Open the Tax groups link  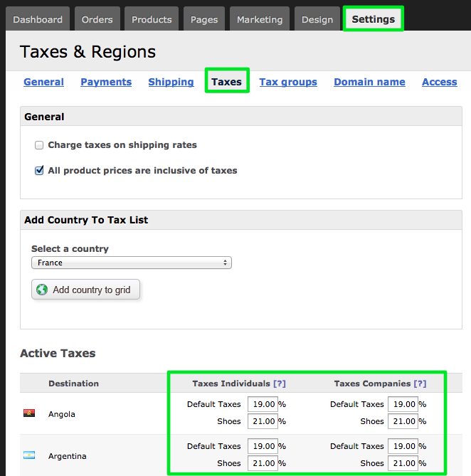pyautogui.click(x=288, y=82)
